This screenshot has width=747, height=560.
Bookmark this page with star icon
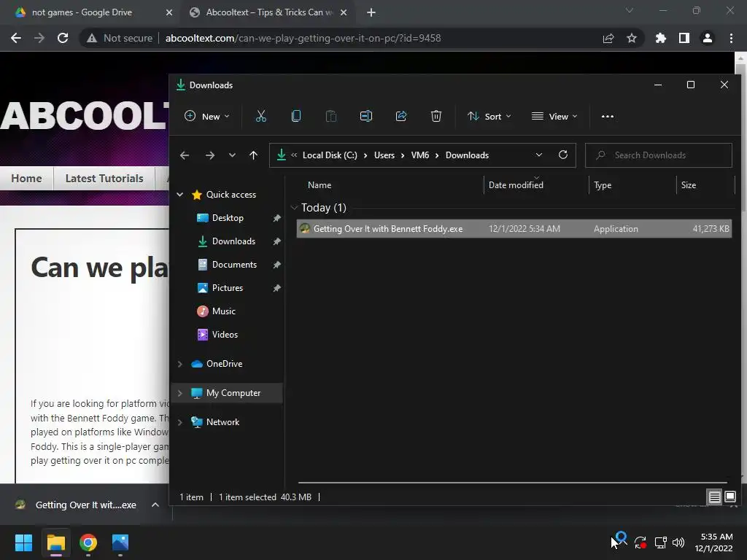coord(632,38)
